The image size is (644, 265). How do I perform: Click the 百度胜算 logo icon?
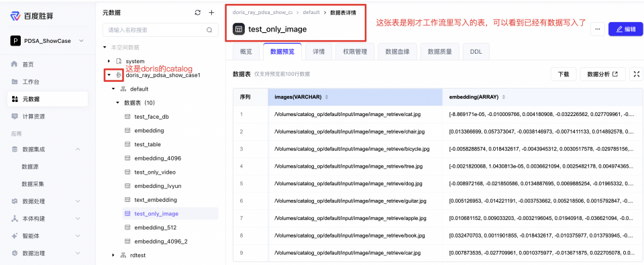coord(15,16)
